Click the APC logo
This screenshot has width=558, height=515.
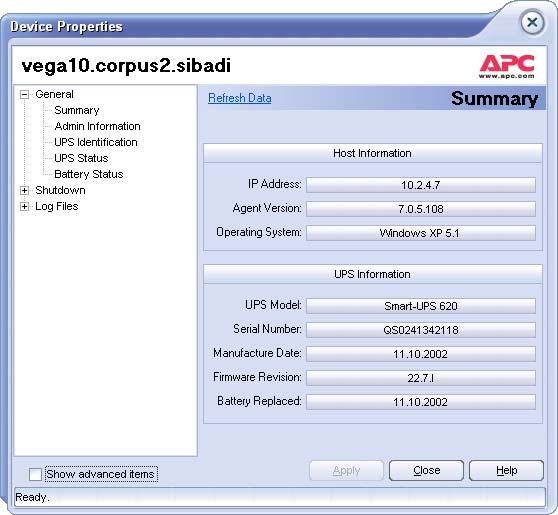(507, 66)
